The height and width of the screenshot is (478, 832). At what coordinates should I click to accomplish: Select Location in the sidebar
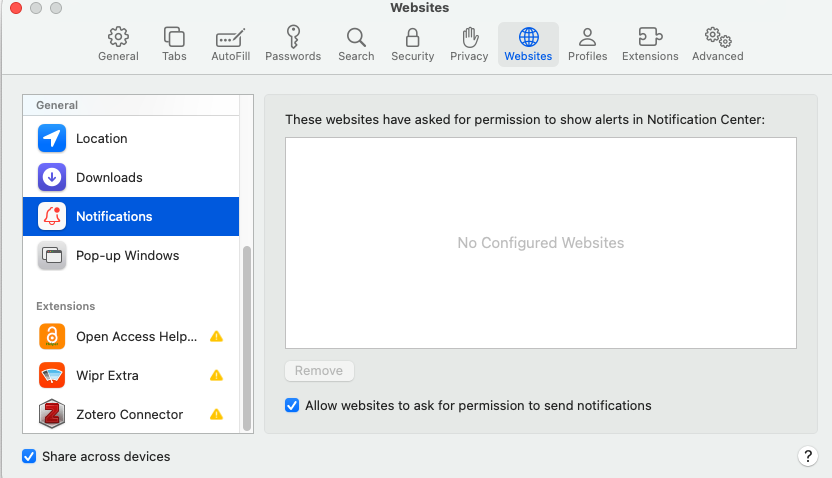click(102, 139)
